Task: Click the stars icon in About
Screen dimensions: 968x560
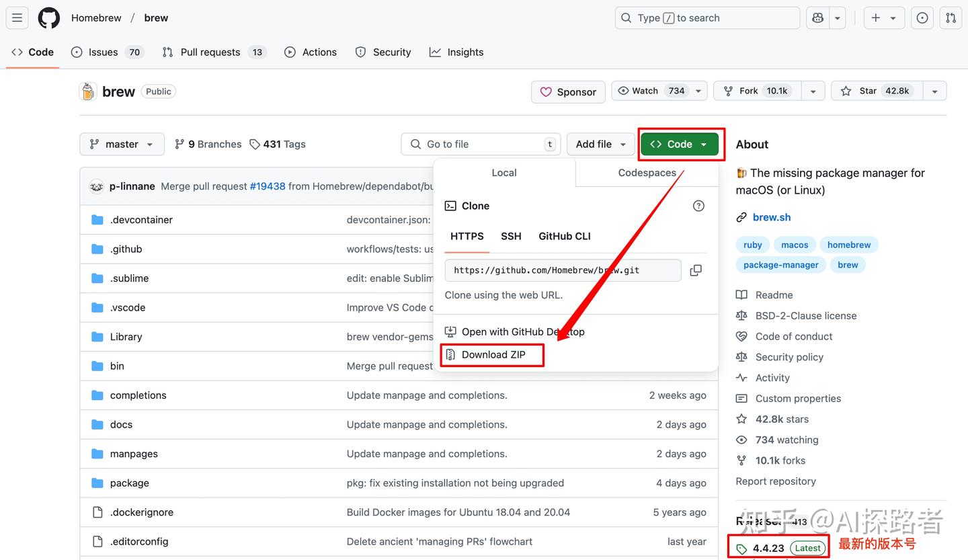Action: pos(741,419)
